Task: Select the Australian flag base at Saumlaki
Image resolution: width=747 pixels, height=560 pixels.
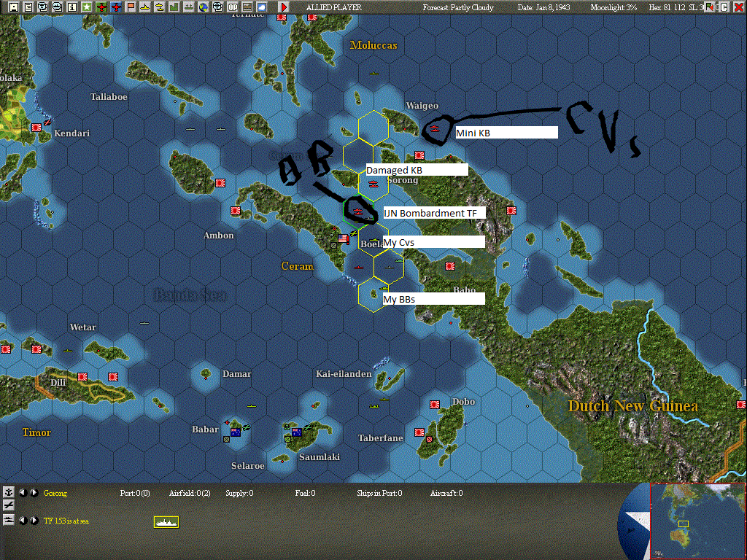Action: [297, 432]
